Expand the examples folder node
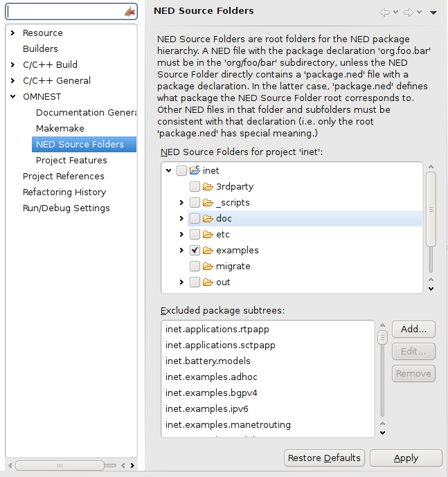The image size is (448, 477). [181, 250]
